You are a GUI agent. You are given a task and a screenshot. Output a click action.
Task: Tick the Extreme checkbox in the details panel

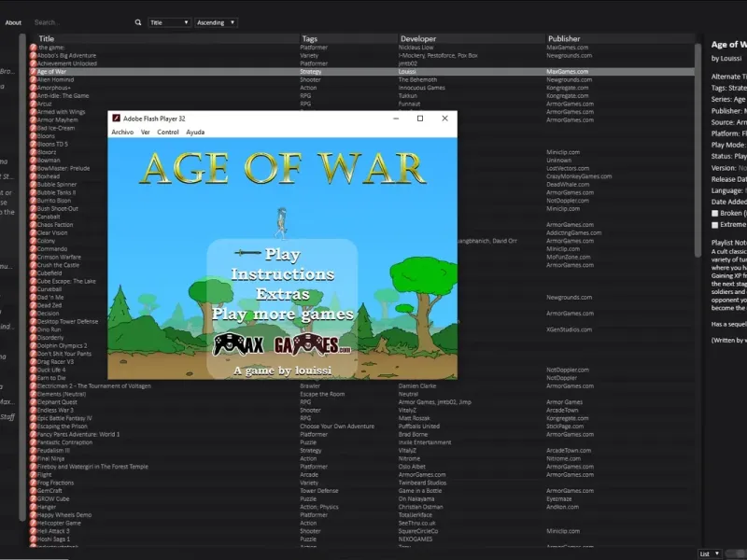pos(714,225)
